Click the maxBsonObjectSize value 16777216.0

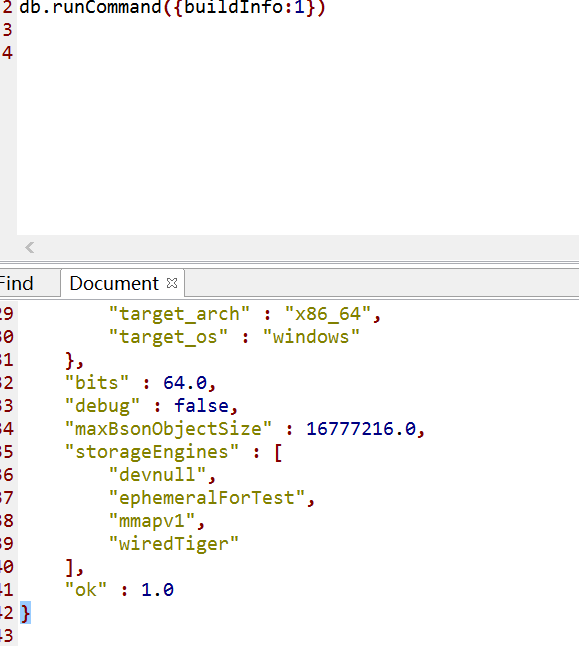361,429
